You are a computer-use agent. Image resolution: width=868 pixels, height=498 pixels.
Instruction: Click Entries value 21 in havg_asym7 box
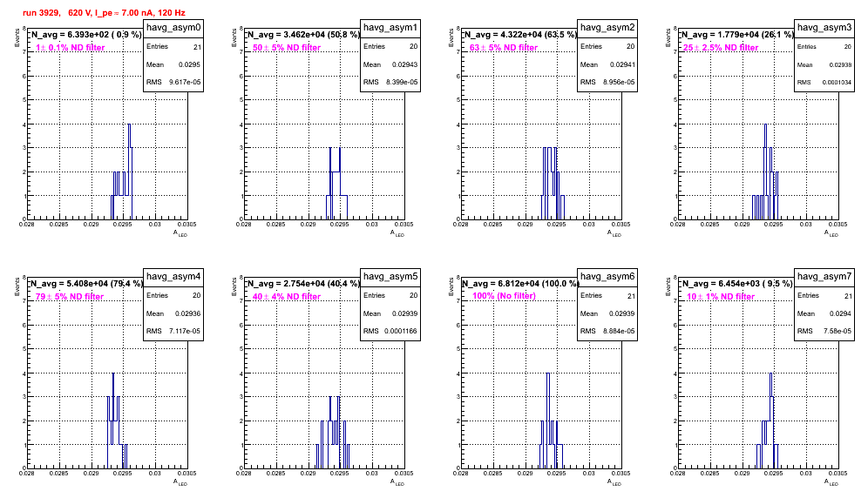pyautogui.click(x=848, y=296)
